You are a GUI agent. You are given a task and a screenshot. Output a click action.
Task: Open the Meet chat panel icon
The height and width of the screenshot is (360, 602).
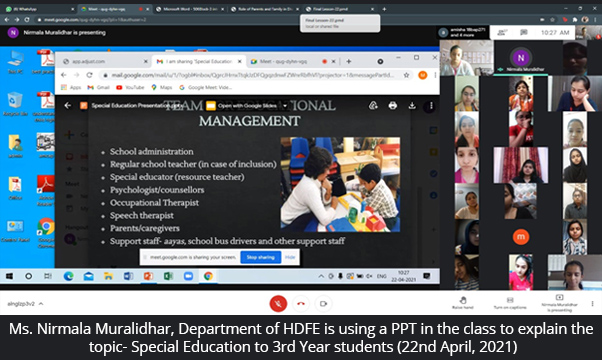pyautogui.click(x=524, y=33)
